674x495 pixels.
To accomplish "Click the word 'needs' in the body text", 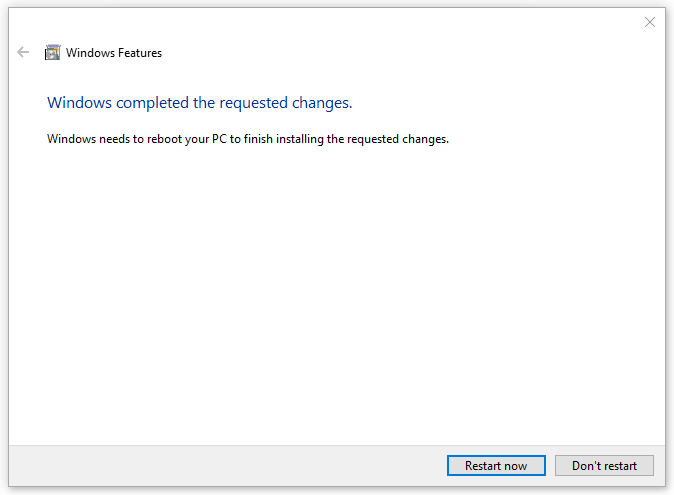I will pos(114,139).
